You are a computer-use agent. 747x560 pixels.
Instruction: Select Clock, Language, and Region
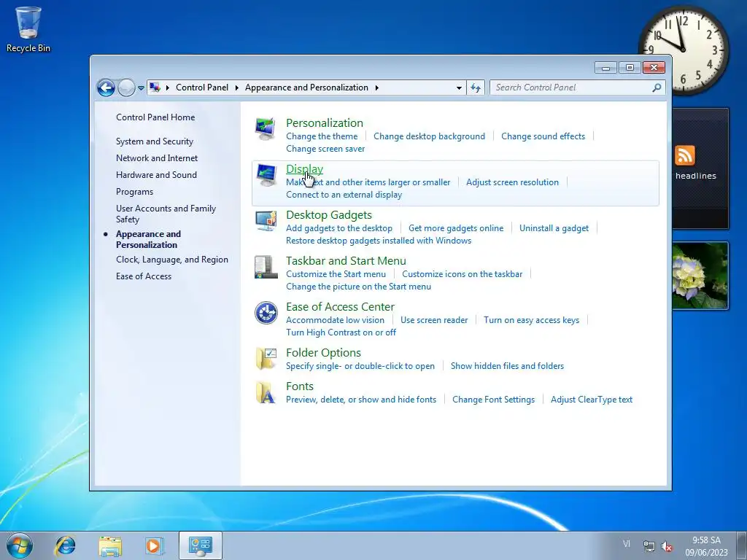(172, 260)
